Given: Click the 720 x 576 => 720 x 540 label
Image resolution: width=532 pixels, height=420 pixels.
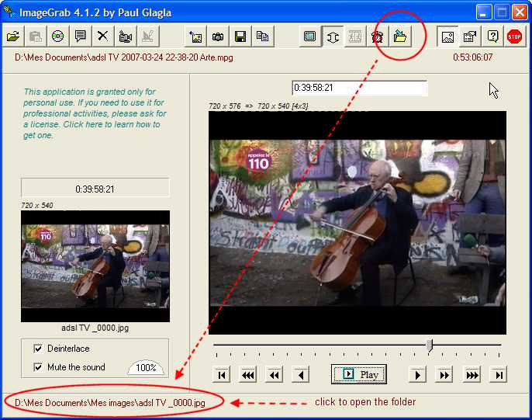Looking at the screenshot, I should click(258, 106).
